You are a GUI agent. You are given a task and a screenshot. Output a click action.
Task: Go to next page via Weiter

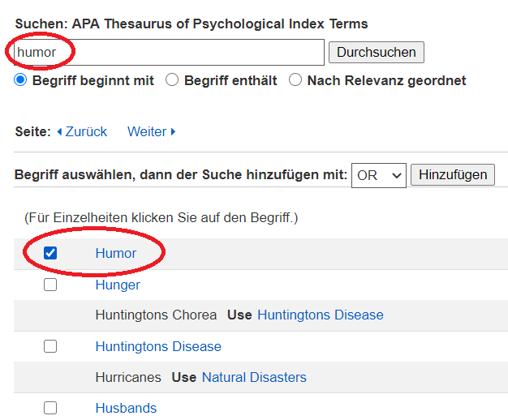point(146,131)
